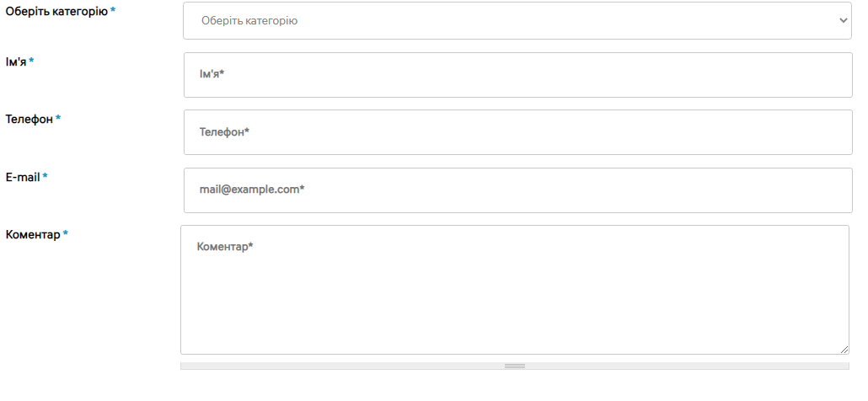
Task: Click the required asterisk beside 'Телефон' label
Action: 58,119
